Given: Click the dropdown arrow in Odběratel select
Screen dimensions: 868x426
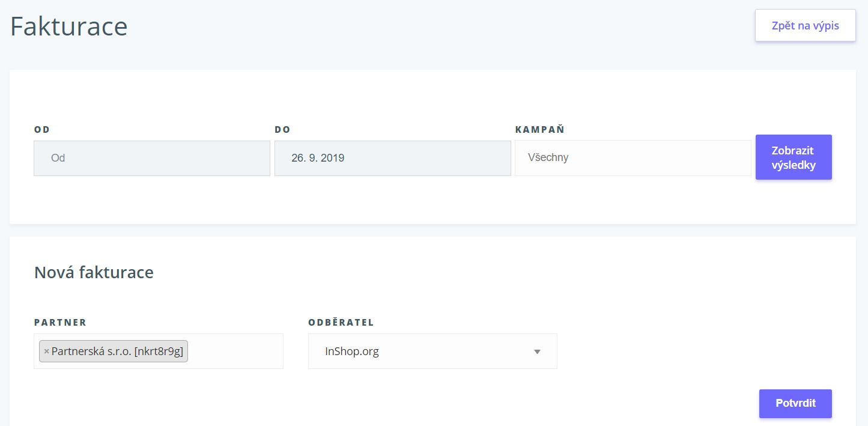Looking at the screenshot, I should coord(538,351).
